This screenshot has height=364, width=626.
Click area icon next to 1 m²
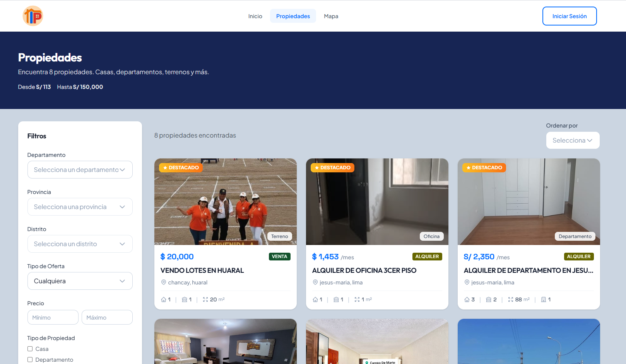click(357, 299)
